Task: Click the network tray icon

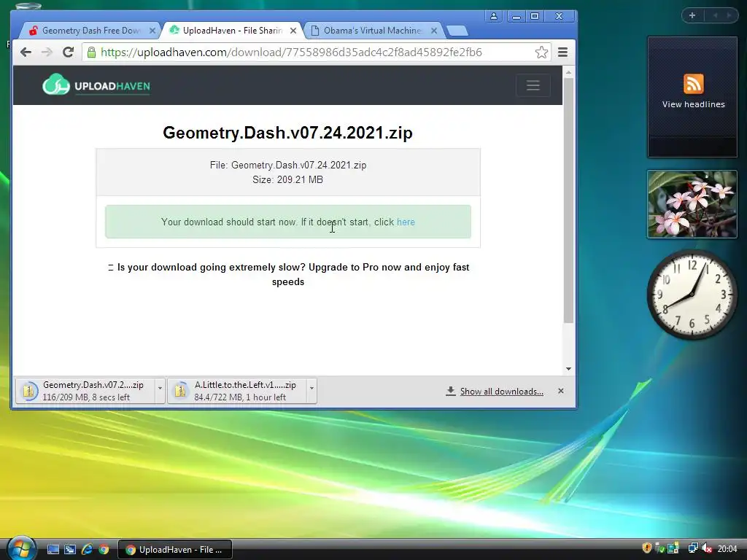Action: pos(693,548)
